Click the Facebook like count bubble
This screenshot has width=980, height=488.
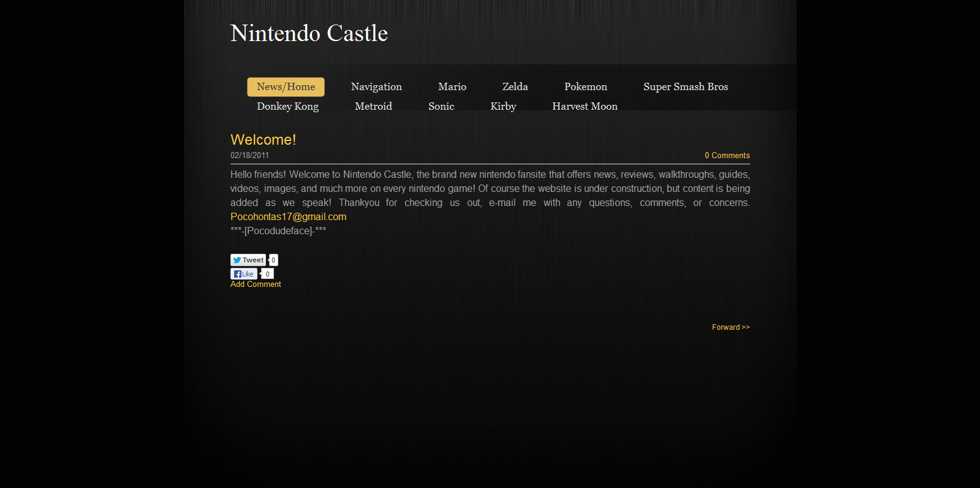pos(267,274)
